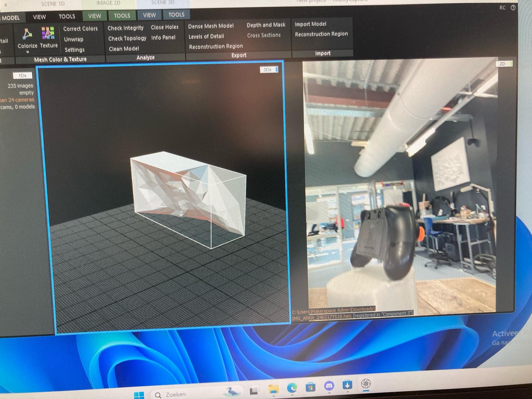This screenshot has width=532, height=399.
Task: Click Close Holes button
Action: 165,27
